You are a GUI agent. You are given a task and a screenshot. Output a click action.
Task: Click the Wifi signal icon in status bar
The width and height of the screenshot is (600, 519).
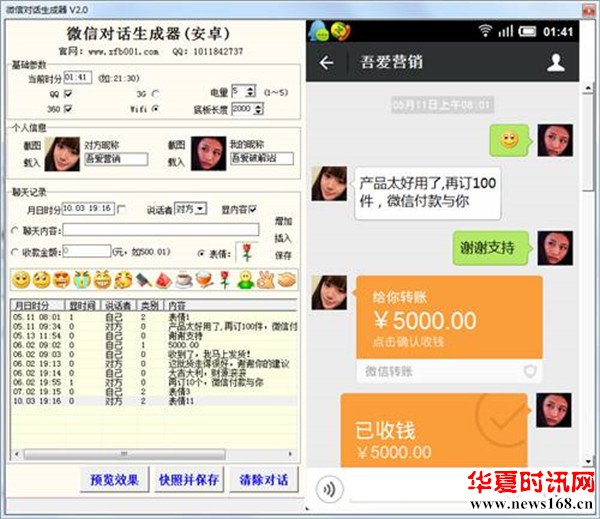[x=485, y=31]
